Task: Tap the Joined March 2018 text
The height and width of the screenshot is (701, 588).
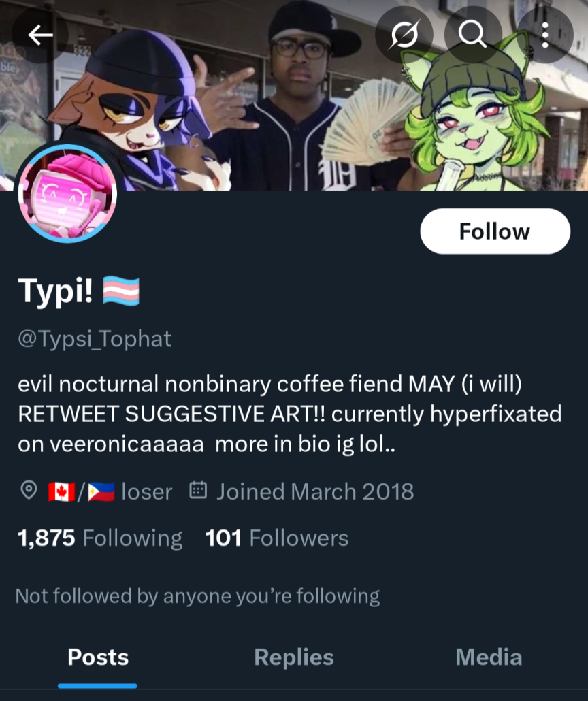Action: point(314,491)
